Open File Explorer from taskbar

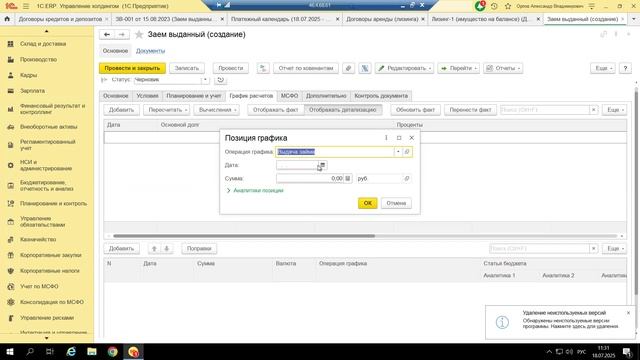[x=92, y=351]
